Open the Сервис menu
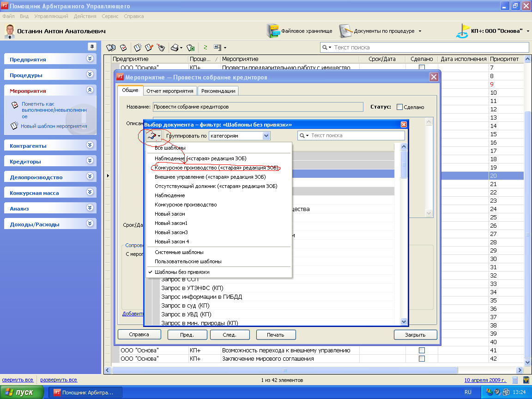 pyautogui.click(x=110, y=16)
